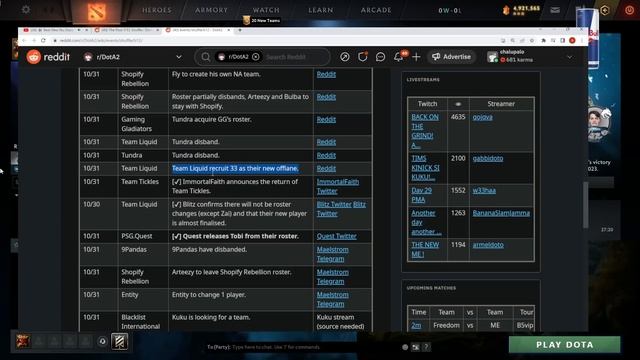Click the Reddit search magnifier icon
This screenshot has width=640, height=360.
206,57
